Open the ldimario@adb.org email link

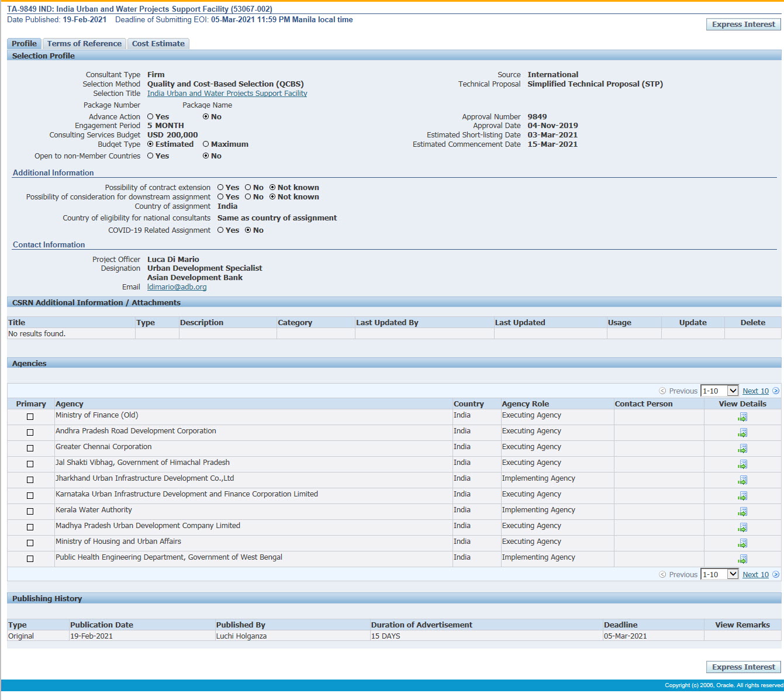[177, 287]
